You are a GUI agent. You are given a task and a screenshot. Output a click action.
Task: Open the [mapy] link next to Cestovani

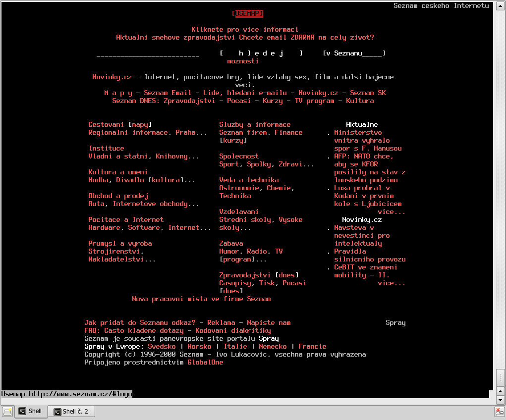(140, 124)
